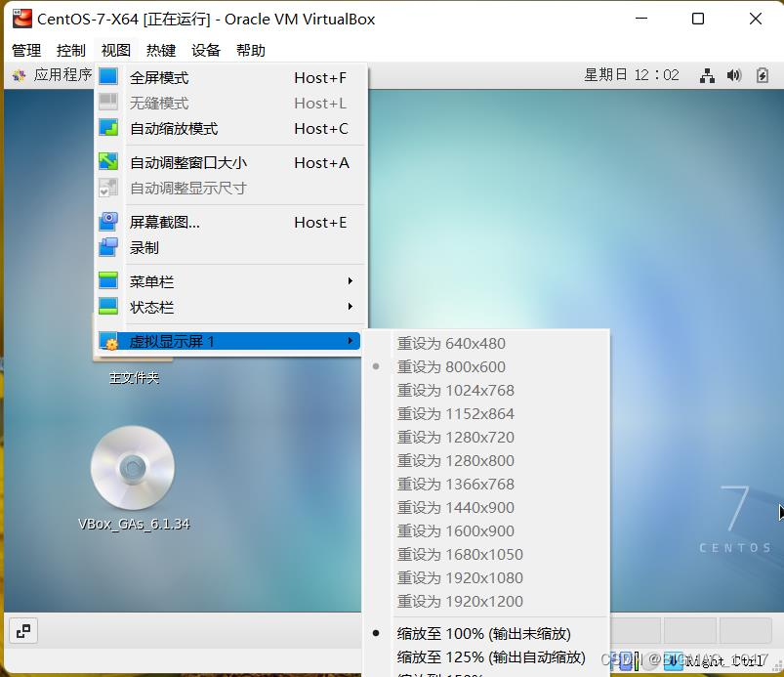Select radio 重设为 1440x900

pyautogui.click(x=486, y=507)
